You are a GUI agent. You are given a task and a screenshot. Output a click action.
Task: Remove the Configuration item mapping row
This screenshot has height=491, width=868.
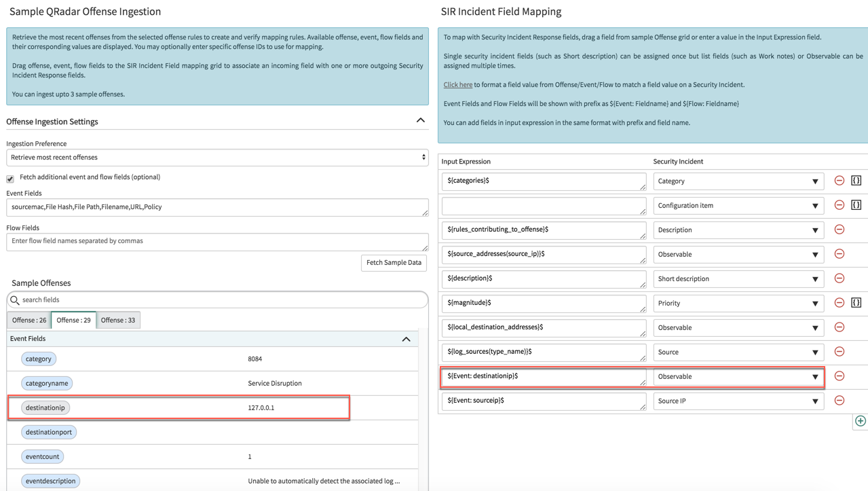click(839, 205)
